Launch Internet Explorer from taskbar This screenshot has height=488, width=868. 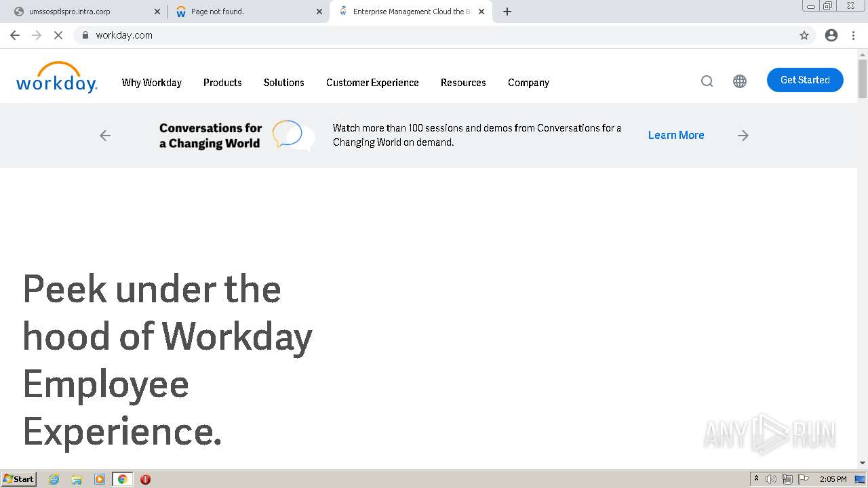point(54,479)
